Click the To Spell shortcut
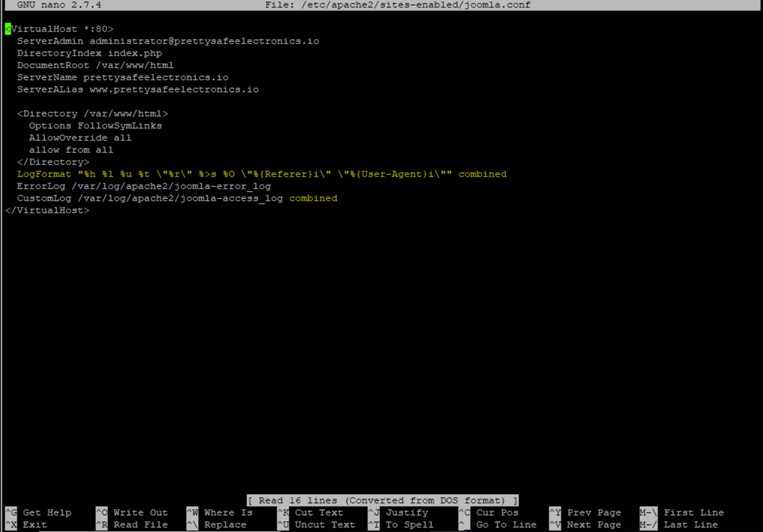This screenshot has width=763, height=532. click(x=409, y=525)
